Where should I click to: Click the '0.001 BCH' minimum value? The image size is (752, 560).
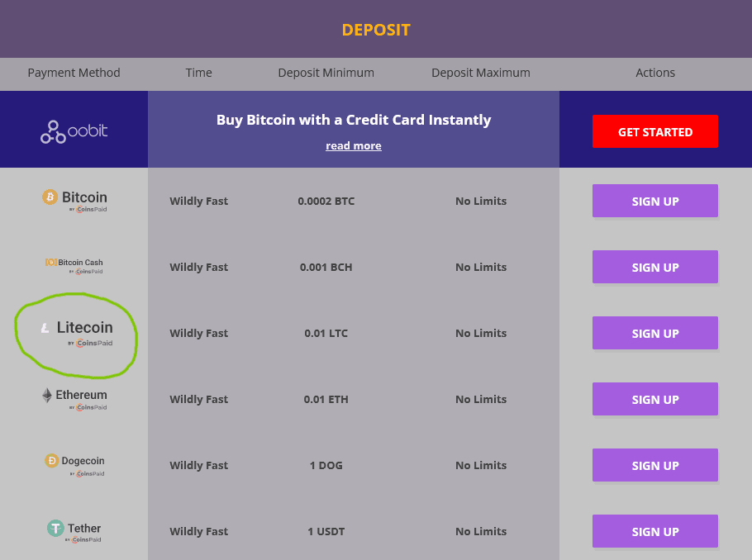326,267
